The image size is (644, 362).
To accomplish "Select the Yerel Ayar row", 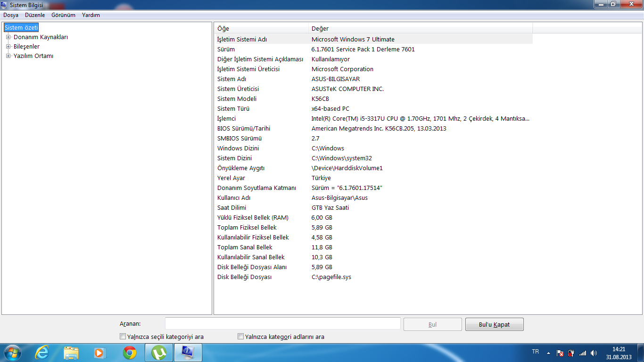I will 374,178.
